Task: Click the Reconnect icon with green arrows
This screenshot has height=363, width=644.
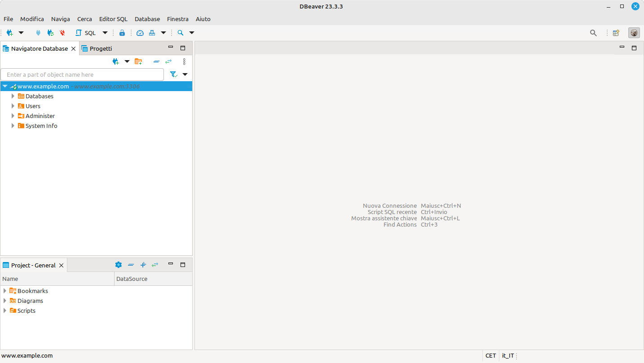Action: point(50,33)
